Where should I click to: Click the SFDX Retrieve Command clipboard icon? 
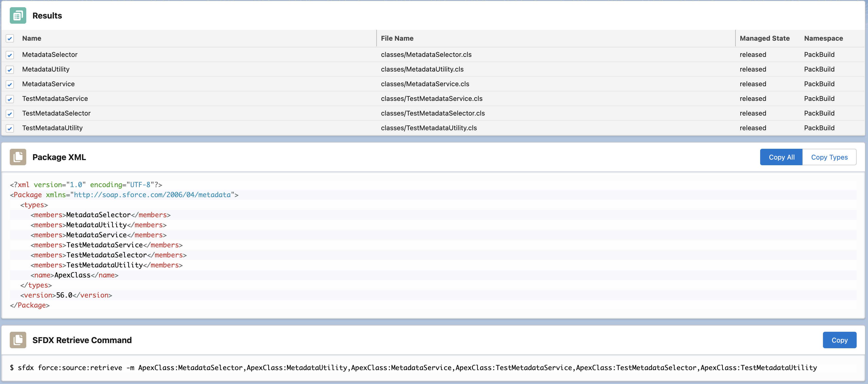18,340
